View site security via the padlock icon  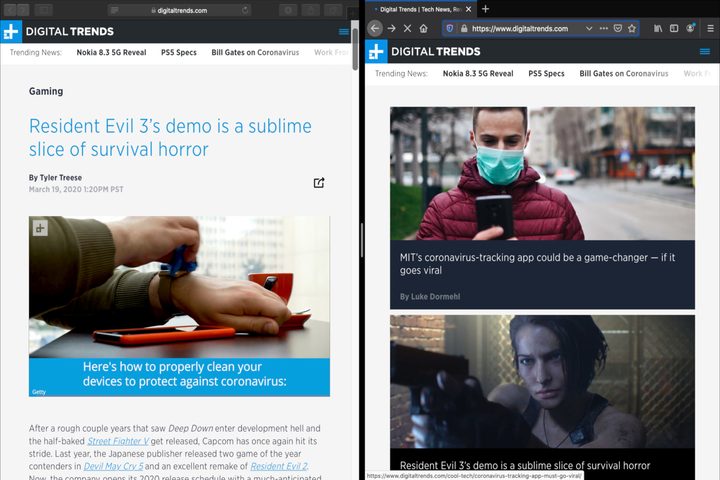point(464,28)
